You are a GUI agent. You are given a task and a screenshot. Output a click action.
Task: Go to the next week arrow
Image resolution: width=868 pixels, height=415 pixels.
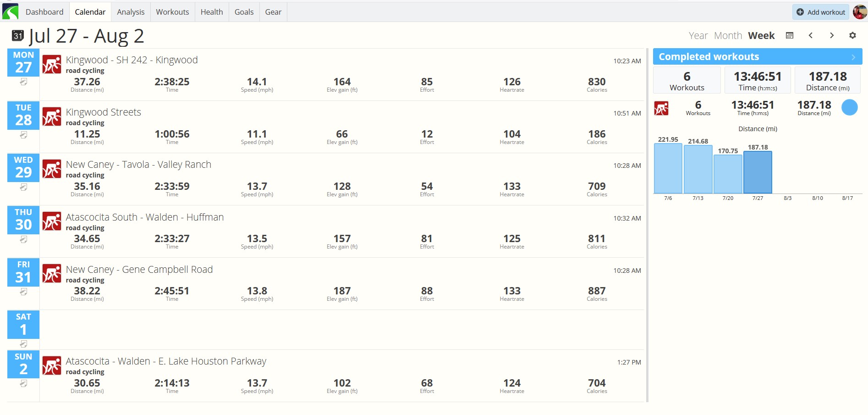tap(832, 35)
